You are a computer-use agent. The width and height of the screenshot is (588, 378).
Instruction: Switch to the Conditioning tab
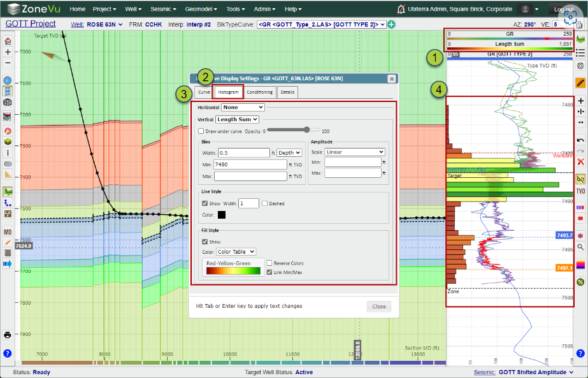point(259,92)
